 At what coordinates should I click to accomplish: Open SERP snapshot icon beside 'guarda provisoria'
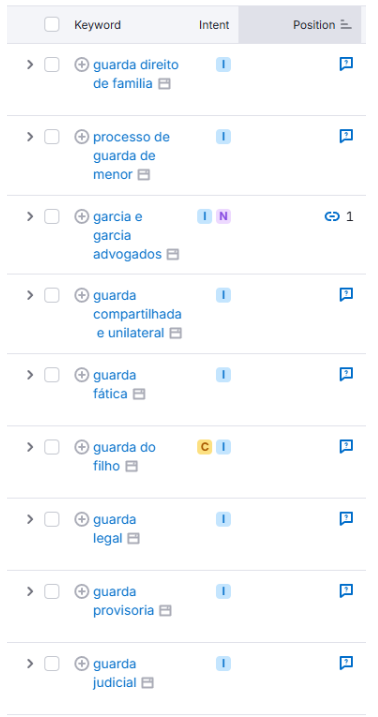165,610
